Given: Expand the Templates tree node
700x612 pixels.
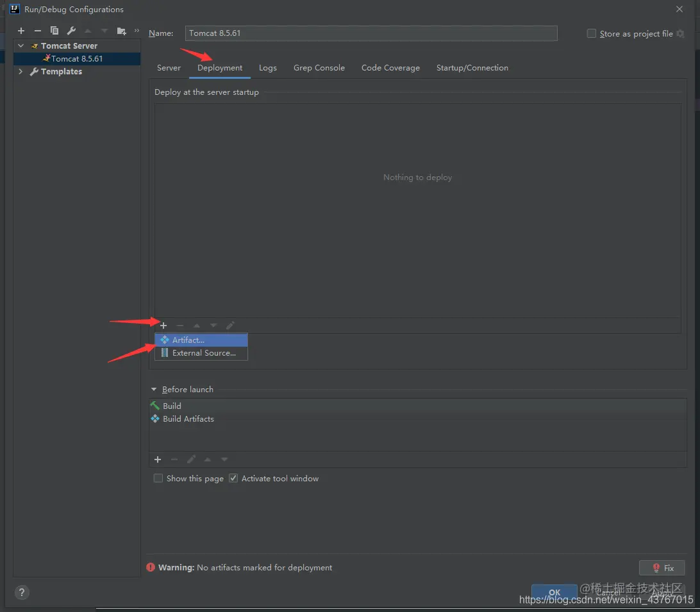Looking at the screenshot, I should 21,71.
